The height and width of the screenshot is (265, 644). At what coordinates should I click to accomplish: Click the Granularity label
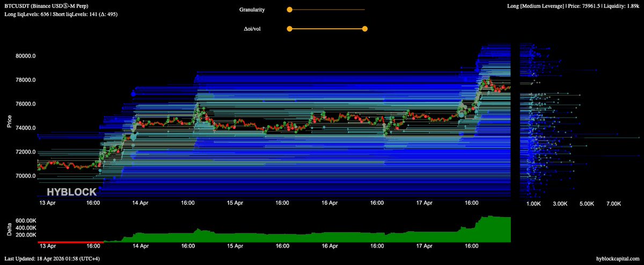point(252,10)
